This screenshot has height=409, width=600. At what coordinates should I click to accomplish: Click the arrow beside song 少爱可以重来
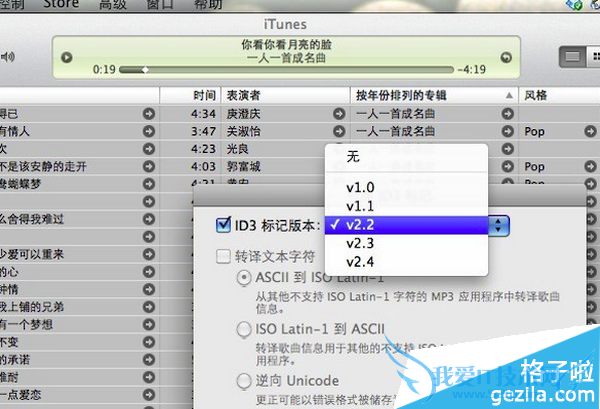(149, 254)
